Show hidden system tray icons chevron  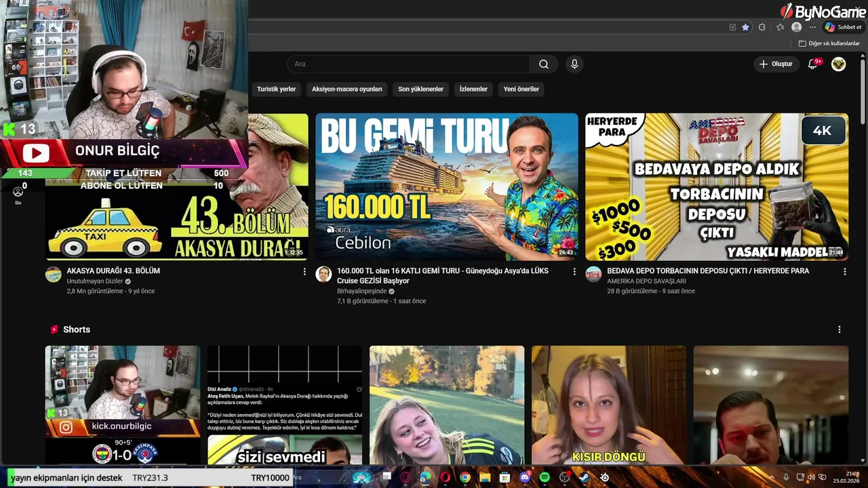(772, 478)
